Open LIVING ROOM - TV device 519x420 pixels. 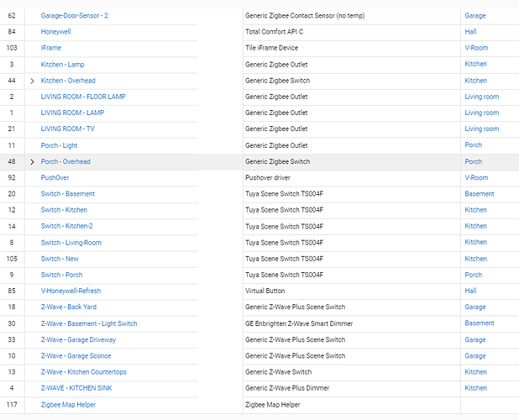pos(67,129)
